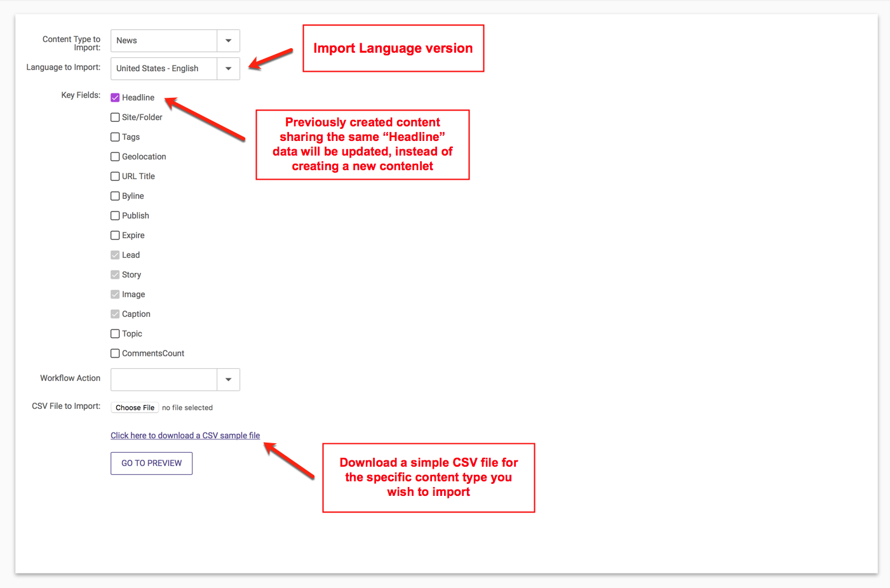This screenshot has width=890, height=588.
Task: Uncheck the Headline key field checkbox
Action: point(115,98)
